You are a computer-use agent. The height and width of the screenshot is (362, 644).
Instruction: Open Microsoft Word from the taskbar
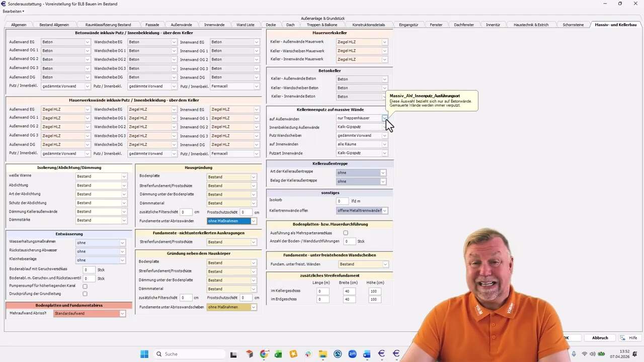tap(367, 354)
